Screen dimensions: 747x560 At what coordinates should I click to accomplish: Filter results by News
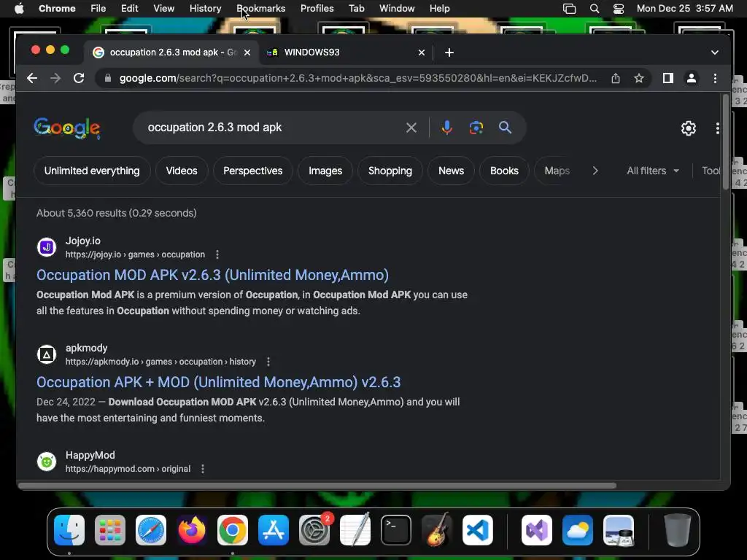[x=451, y=171]
